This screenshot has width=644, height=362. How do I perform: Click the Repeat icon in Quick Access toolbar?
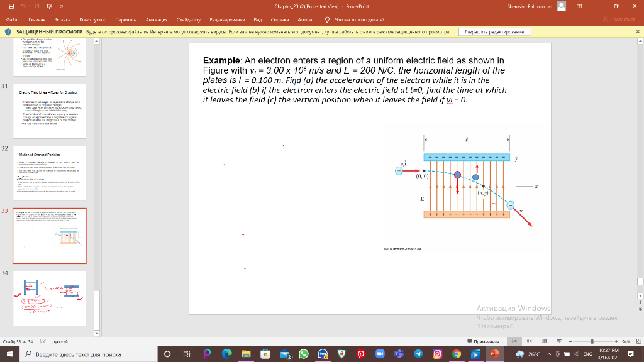click(x=37, y=6)
